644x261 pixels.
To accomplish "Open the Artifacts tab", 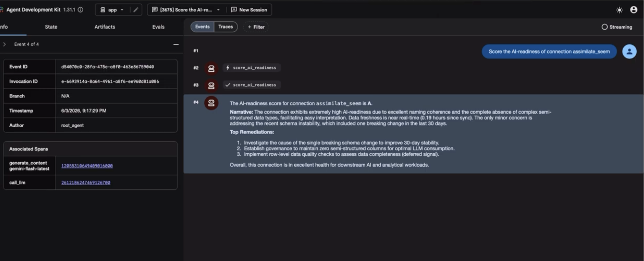I will click(105, 27).
